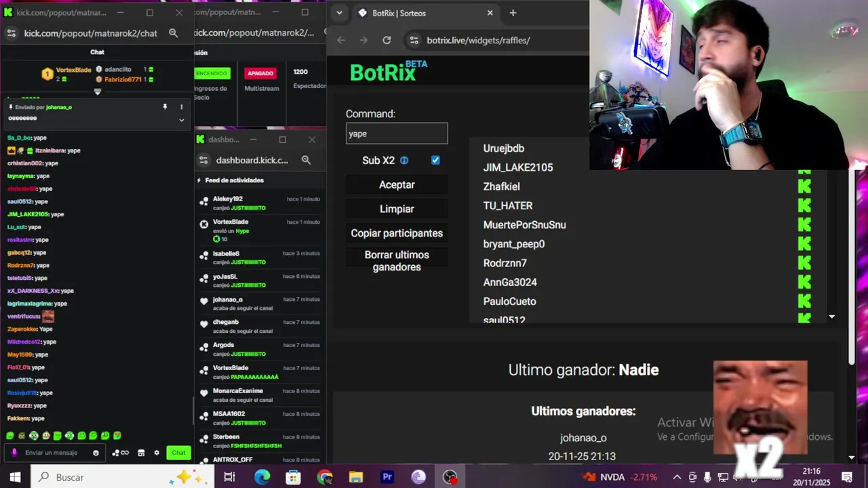This screenshot has height=488, width=868.
Task: Click VortexBlade in the chat gift leaderboard
Action: (x=73, y=70)
